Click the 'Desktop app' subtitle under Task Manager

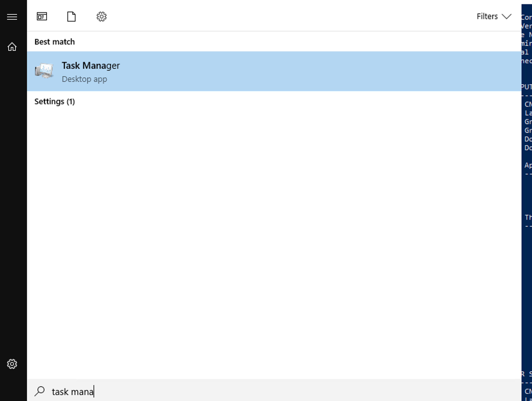[x=84, y=79]
